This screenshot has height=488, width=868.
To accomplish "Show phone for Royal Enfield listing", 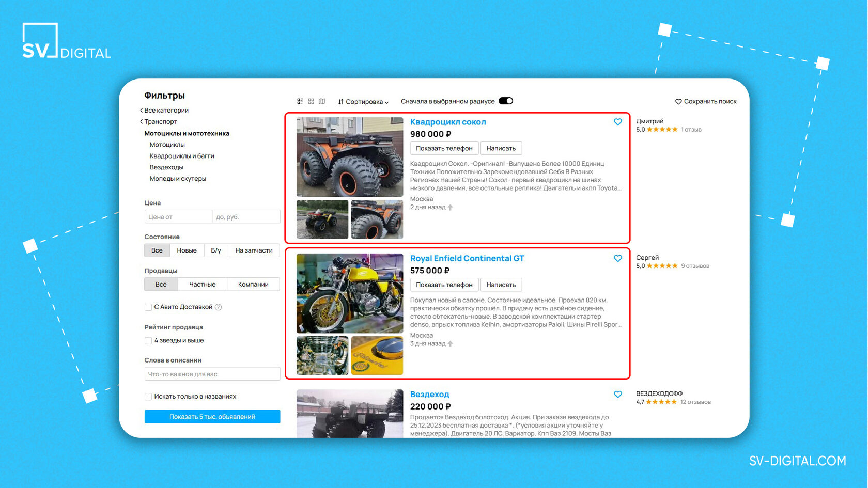I will click(444, 285).
